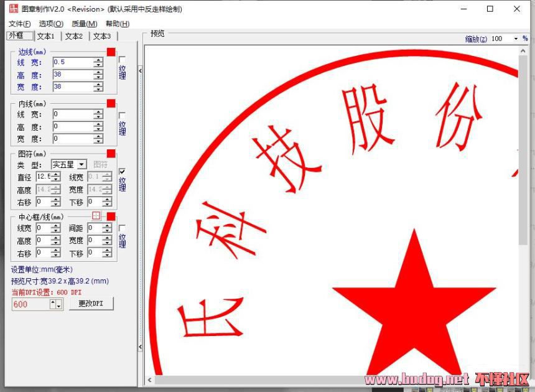535x392 pixels.
Task: Click the 边线 高度 value stepper
Action: pos(98,75)
